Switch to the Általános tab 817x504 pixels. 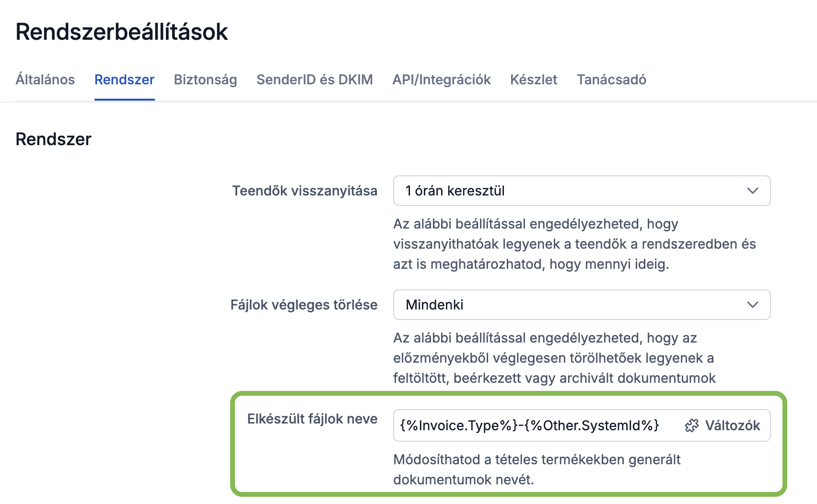[45, 80]
